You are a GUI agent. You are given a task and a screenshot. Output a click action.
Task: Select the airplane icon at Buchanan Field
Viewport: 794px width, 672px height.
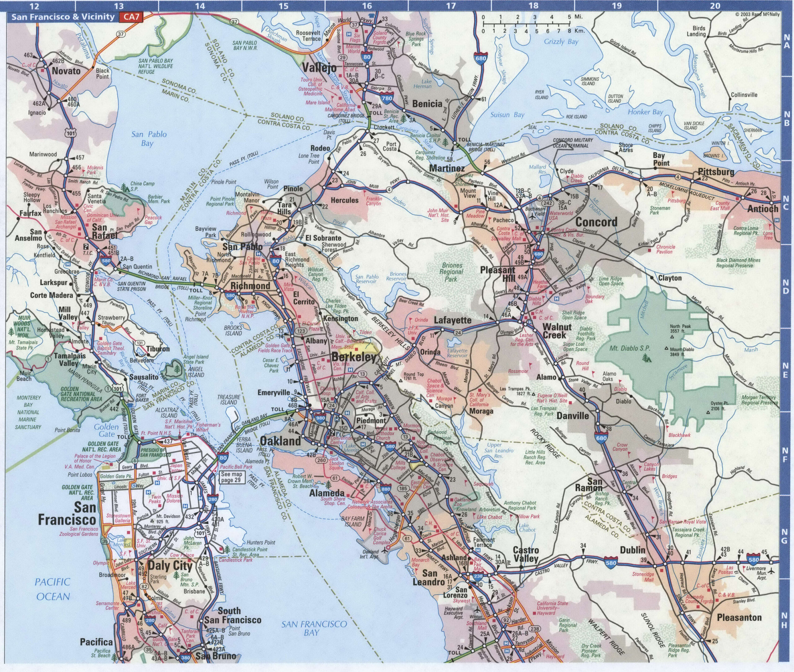[532, 216]
